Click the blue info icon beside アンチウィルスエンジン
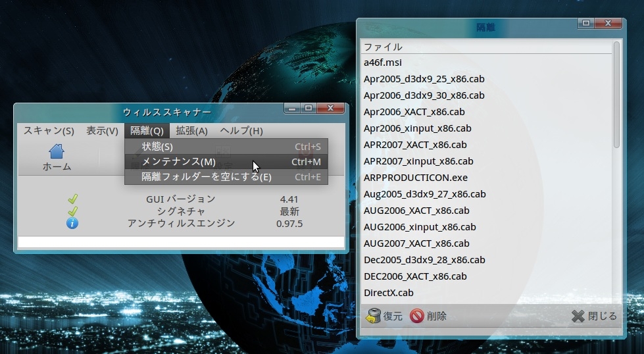Screen dimensions: 644x354 pos(72,223)
